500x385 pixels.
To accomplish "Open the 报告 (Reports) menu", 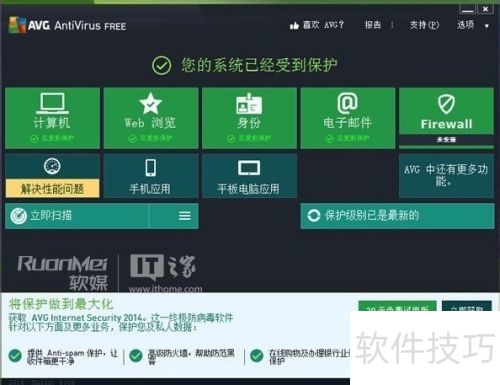I will (x=373, y=25).
